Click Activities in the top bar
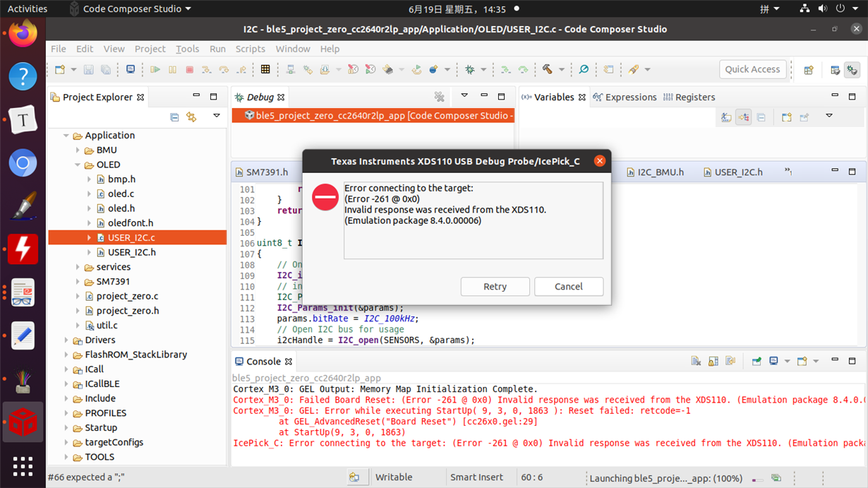Screen dimensions: 868x488 pos(28,9)
